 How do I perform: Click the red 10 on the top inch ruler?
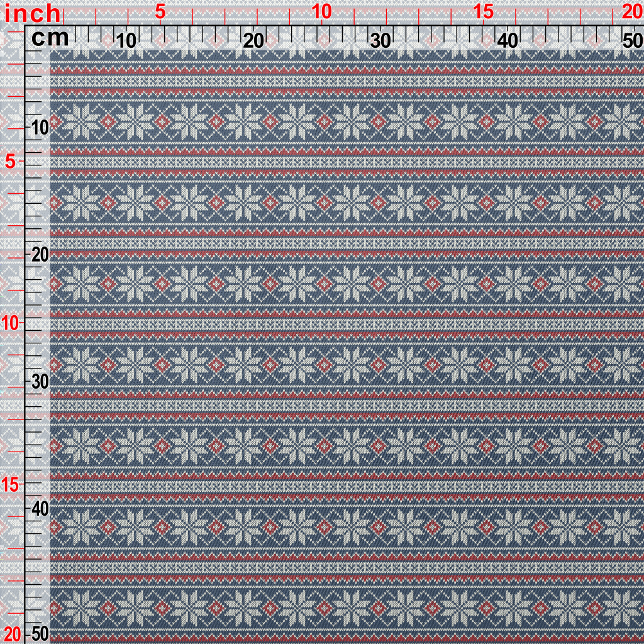321,11
